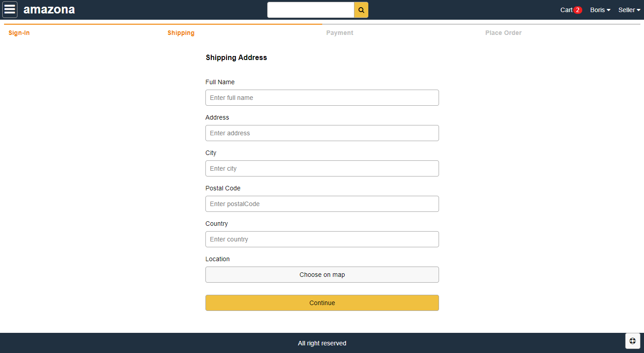644x353 pixels.
Task: Select the Payment checkout step
Action: [340, 33]
